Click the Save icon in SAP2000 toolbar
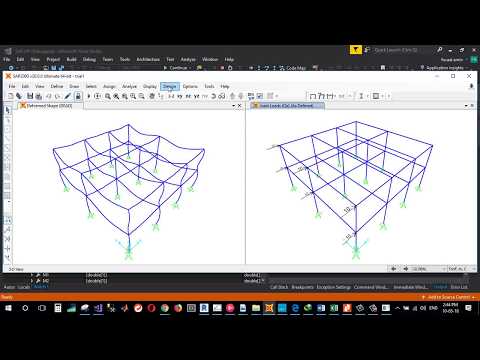Screen dimensions: 480x360 pyautogui.click(x=30, y=96)
